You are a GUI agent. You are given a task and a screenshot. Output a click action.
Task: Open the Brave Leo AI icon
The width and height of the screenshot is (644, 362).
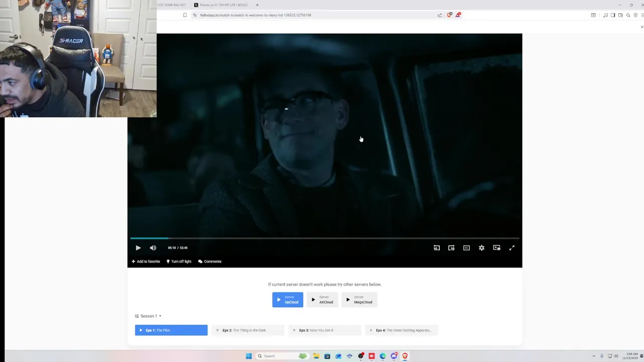[628, 15]
